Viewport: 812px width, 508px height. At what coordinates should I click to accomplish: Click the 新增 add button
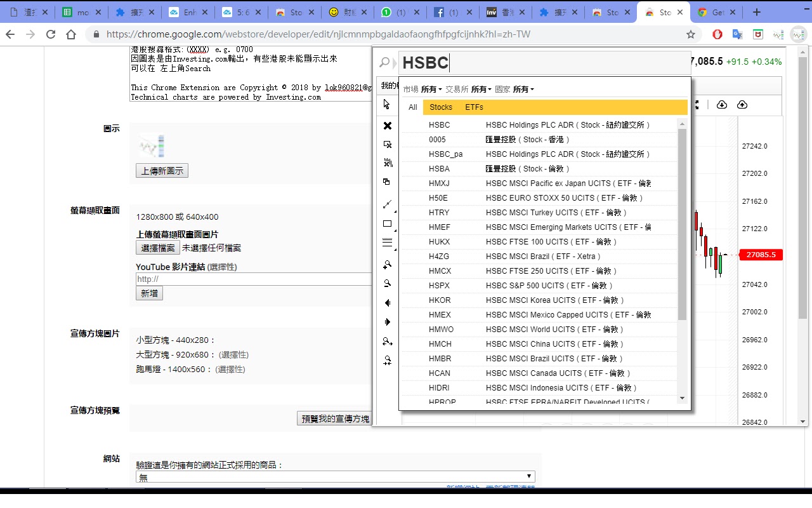(x=149, y=293)
